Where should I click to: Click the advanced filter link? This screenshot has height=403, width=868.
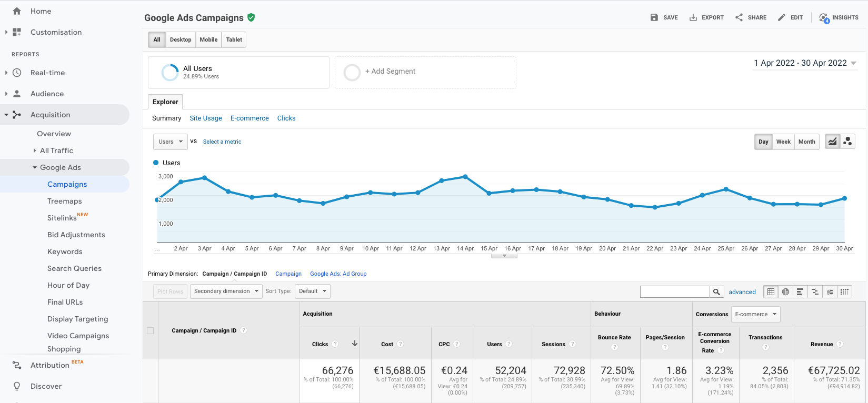pos(742,292)
